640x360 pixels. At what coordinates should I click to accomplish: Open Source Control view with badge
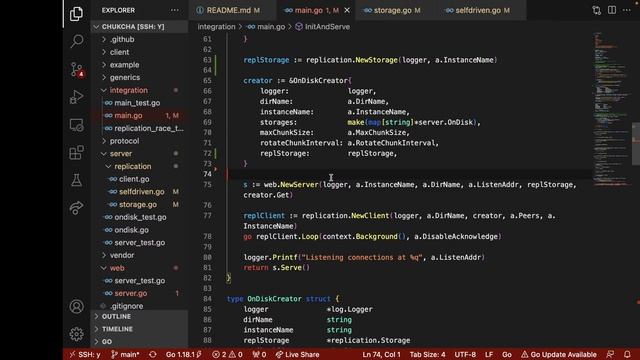77,69
